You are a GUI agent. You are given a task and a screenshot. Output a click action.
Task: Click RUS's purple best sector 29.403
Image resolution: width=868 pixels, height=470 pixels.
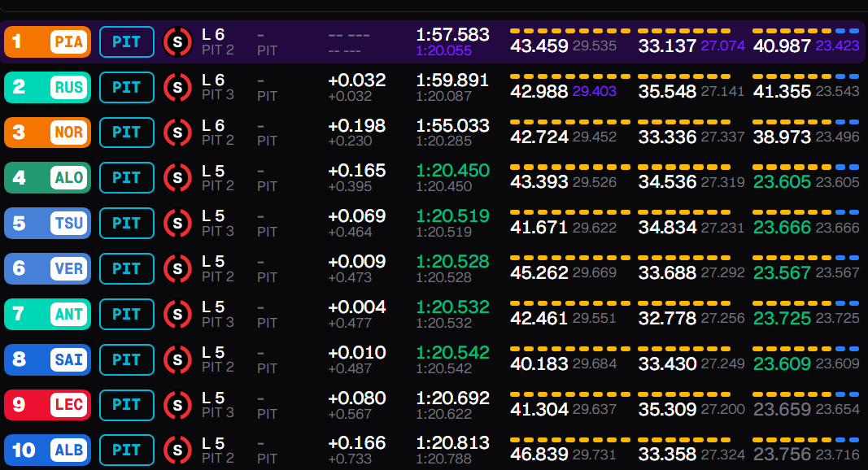595,91
